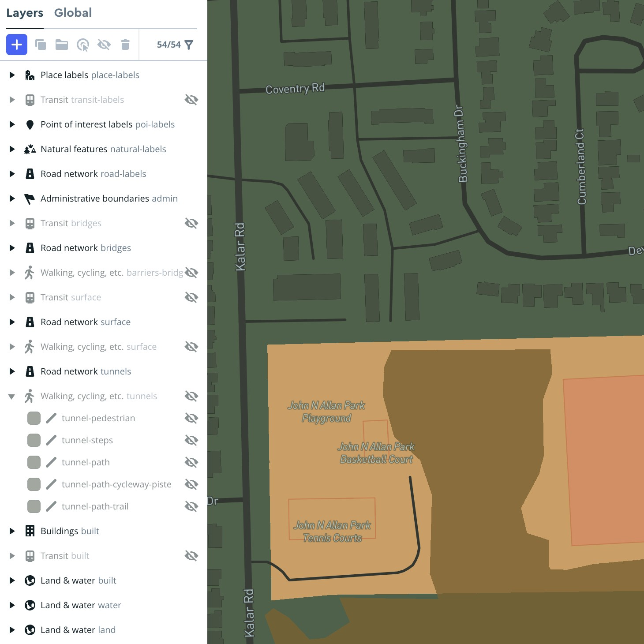Expand the 'Buildings built' group

pos(11,531)
